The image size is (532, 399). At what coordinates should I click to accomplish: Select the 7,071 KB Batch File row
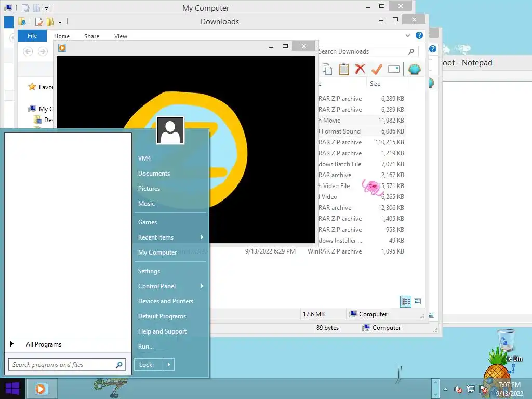coord(362,164)
